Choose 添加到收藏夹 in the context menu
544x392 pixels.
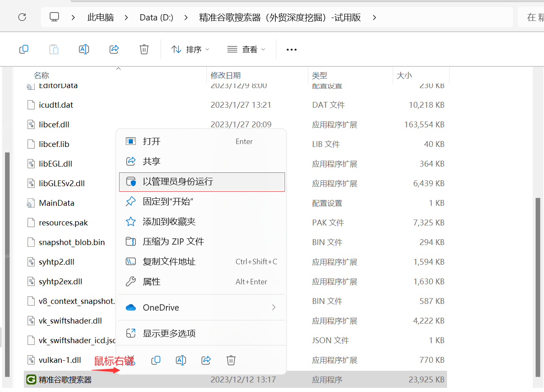click(x=202, y=222)
